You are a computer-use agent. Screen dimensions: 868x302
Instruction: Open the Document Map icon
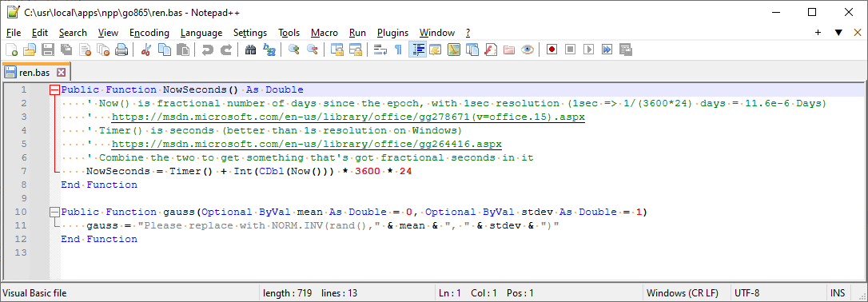click(x=454, y=50)
